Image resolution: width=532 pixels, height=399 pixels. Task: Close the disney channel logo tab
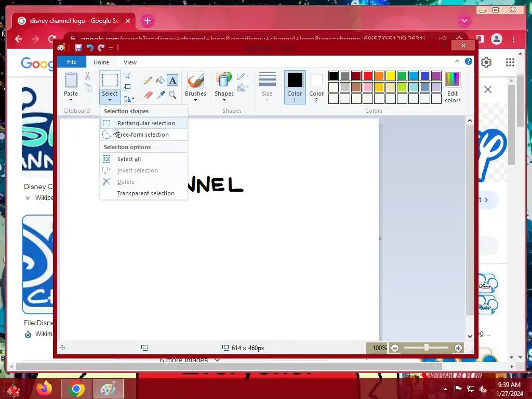(128, 21)
